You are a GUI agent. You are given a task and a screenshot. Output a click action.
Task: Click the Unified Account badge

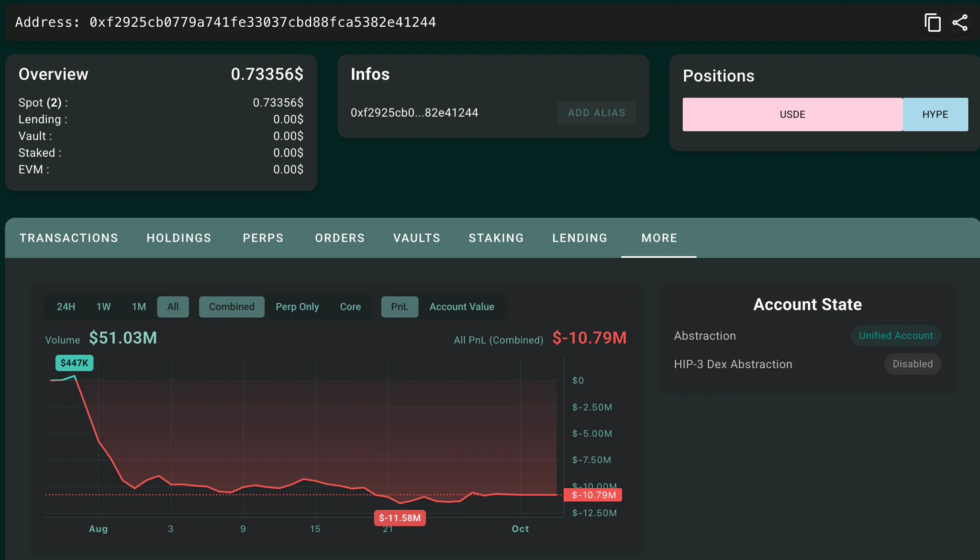coord(896,336)
